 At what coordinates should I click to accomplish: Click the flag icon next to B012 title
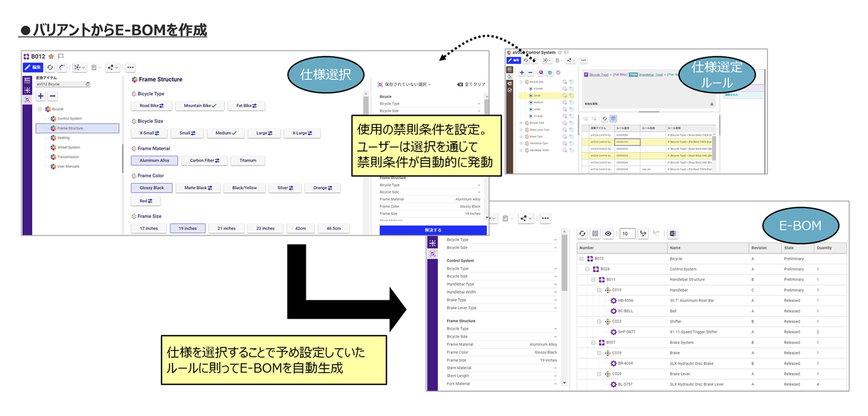coord(61,57)
